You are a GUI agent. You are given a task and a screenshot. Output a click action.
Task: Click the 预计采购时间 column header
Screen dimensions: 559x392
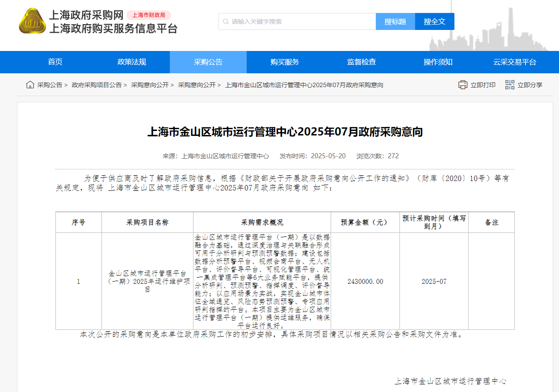click(x=434, y=222)
